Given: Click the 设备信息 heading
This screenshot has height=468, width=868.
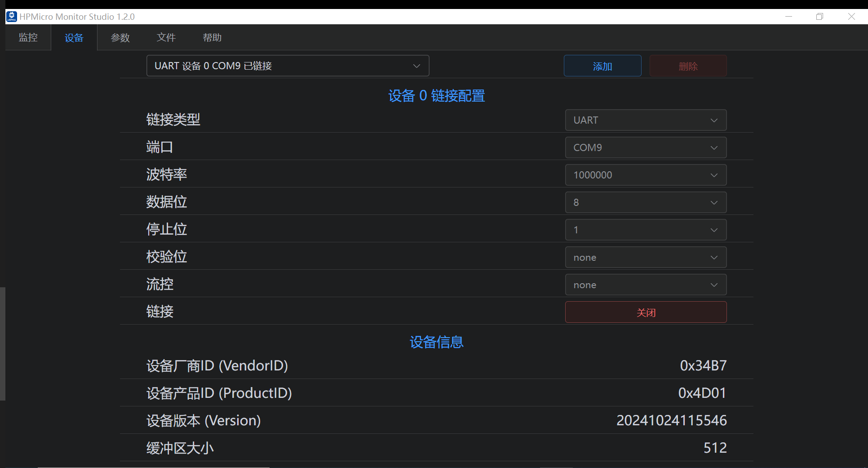Looking at the screenshot, I should (x=437, y=342).
